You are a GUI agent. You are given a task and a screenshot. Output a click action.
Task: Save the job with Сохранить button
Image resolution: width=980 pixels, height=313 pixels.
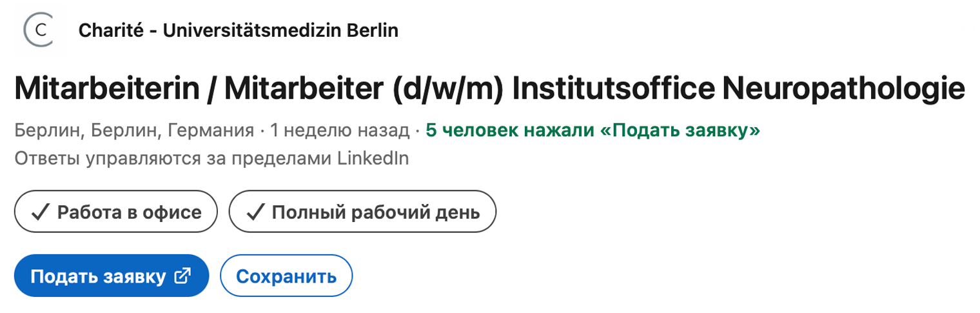coord(286,276)
